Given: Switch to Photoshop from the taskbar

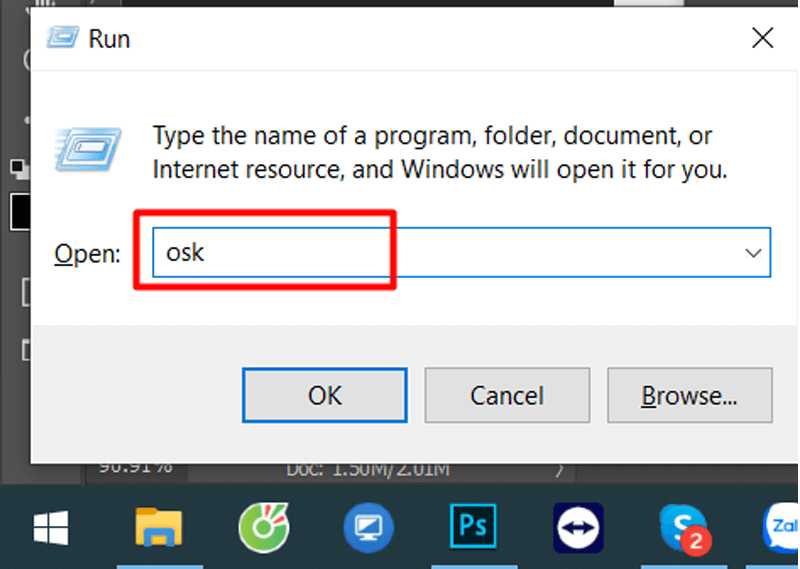Looking at the screenshot, I should pyautogui.click(x=473, y=526).
